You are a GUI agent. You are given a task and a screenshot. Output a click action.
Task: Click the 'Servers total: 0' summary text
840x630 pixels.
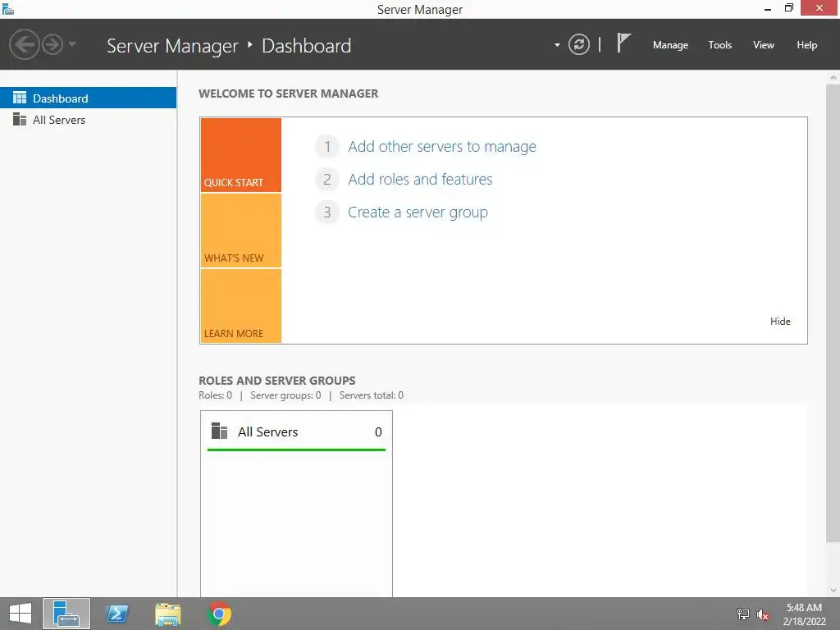tap(372, 395)
